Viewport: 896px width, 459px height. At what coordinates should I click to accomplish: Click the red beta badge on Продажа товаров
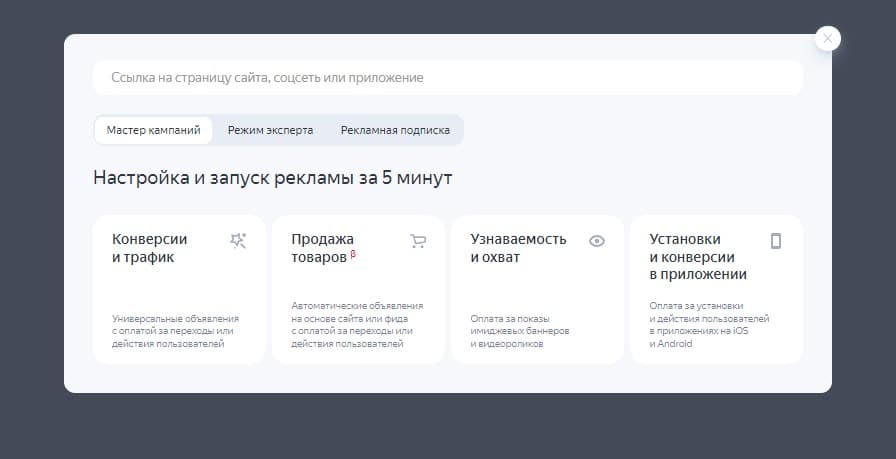click(x=353, y=254)
